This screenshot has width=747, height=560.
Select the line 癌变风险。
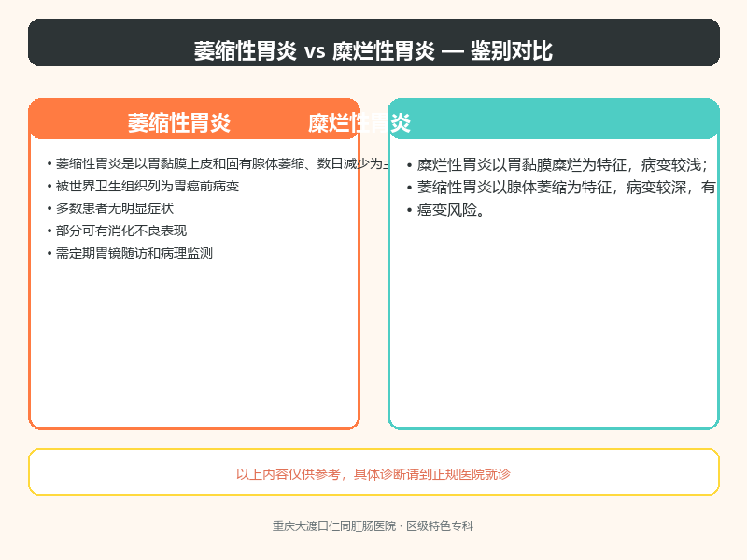tap(451, 210)
